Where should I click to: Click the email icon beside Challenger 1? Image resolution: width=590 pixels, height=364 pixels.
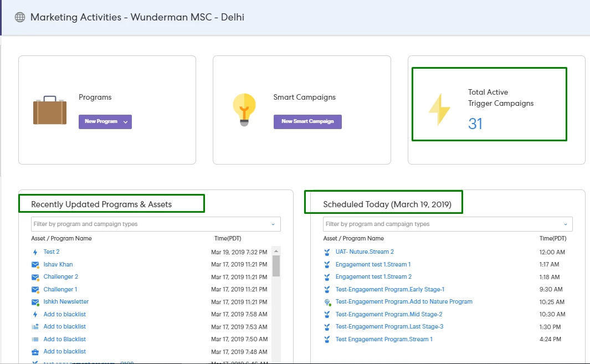point(35,290)
